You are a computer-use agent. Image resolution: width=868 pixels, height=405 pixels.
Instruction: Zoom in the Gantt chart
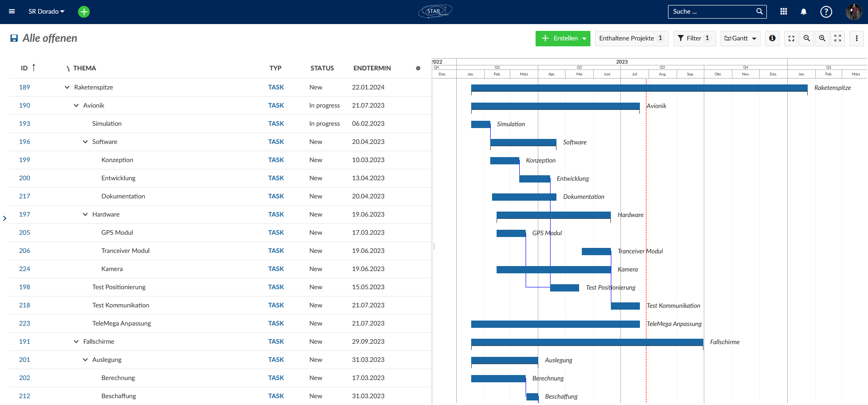pyautogui.click(x=822, y=39)
